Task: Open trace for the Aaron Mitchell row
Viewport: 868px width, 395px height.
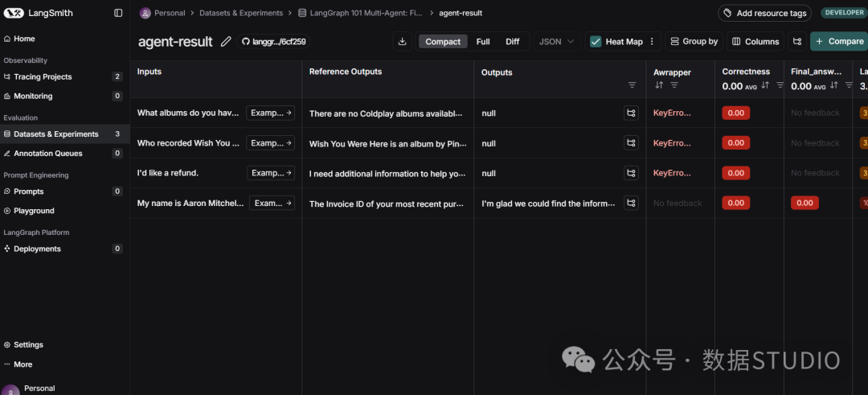Action: coord(631,203)
